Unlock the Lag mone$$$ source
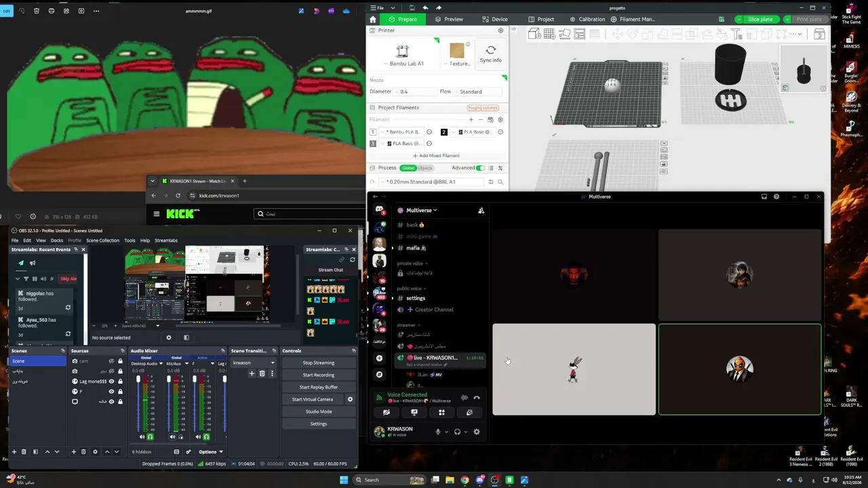Screen dimensions: 868x488 click(x=121, y=381)
